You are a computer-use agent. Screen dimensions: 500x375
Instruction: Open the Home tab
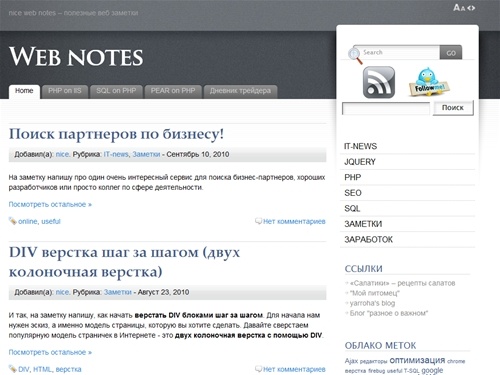24,91
